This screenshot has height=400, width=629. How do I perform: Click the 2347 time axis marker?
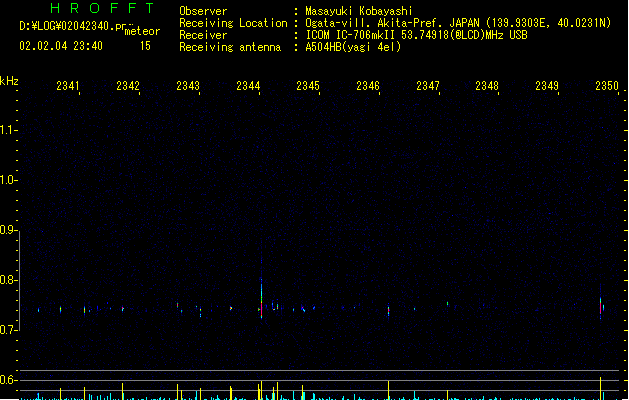[428, 86]
